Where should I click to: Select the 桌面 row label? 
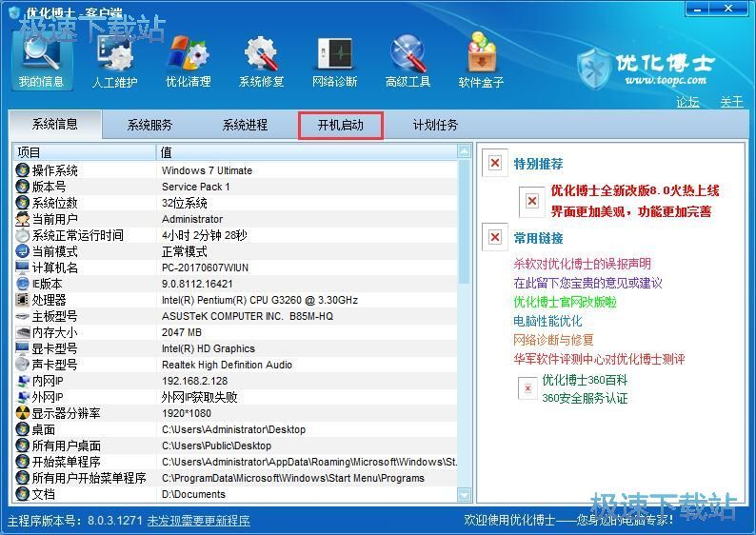[44, 429]
